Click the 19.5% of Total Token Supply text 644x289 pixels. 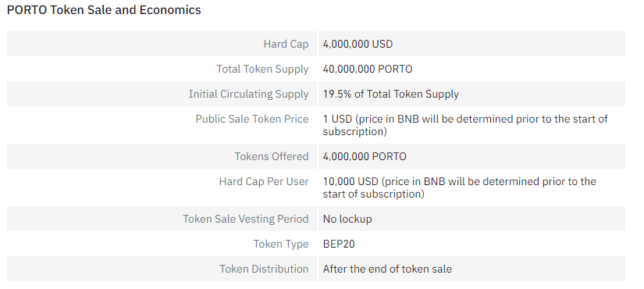point(390,95)
